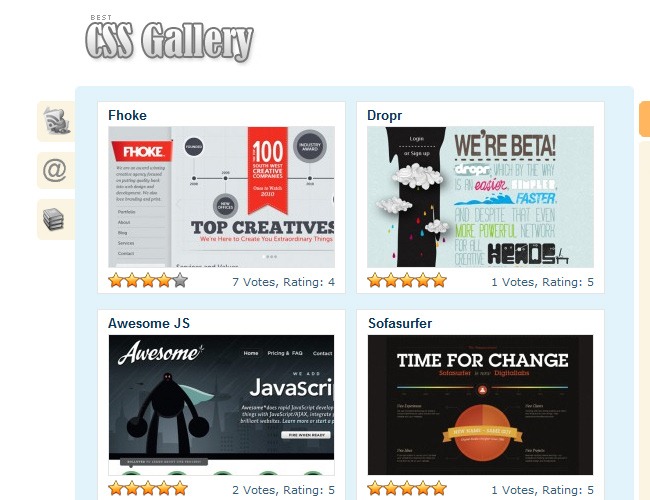Give Dropr a third-star rating
The width and height of the screenshot is (650, 500).
[x=407, y=281]
